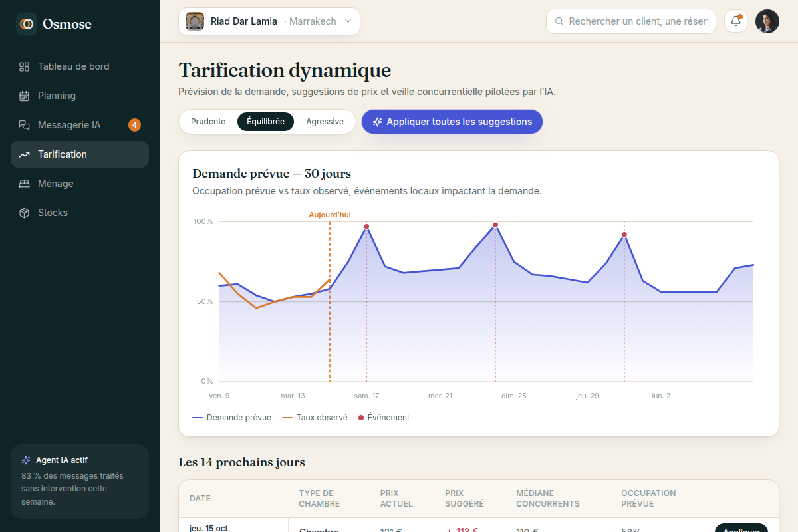The height and width of the screenshot is (532, 798).
Task: Click the PRIX ACTUEL column header
Action: pos(396,499)
